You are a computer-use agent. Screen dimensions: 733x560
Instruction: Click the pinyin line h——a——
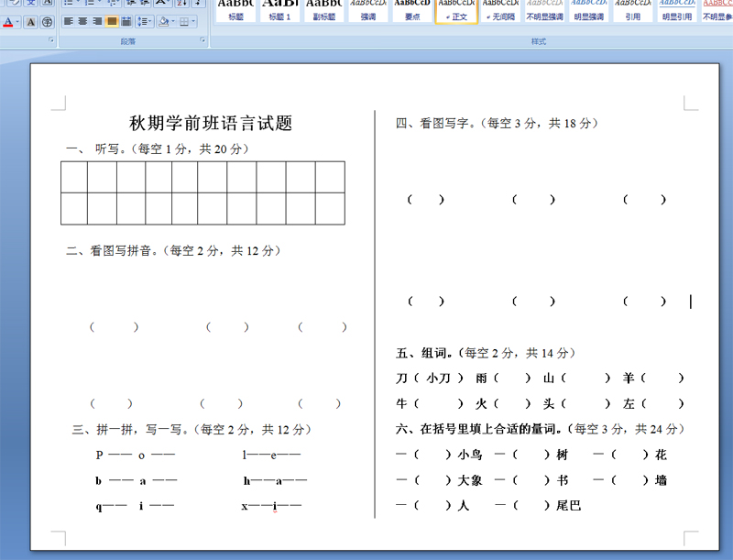[x=275, y=480]
